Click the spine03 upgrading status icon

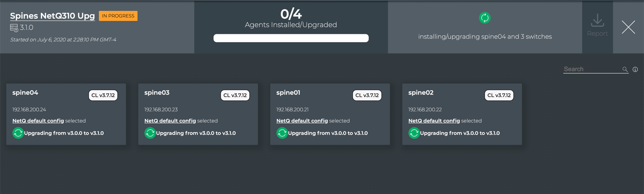[150, 133]
